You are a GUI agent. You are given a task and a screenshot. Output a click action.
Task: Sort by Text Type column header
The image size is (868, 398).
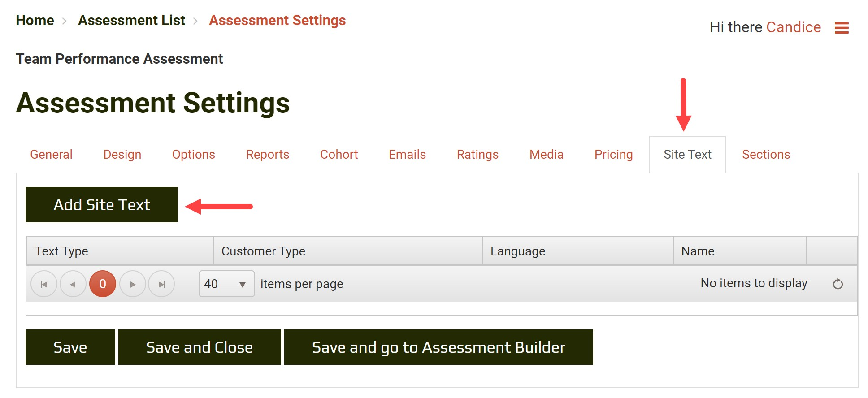62,251
